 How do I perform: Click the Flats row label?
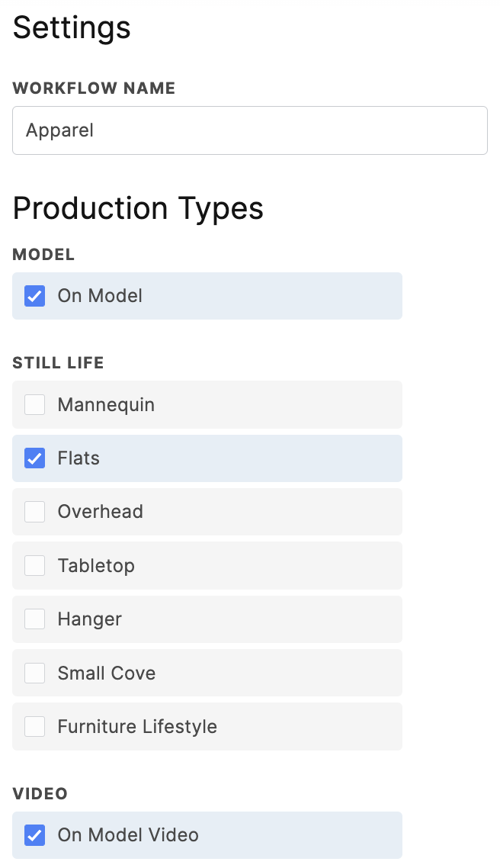79,458
